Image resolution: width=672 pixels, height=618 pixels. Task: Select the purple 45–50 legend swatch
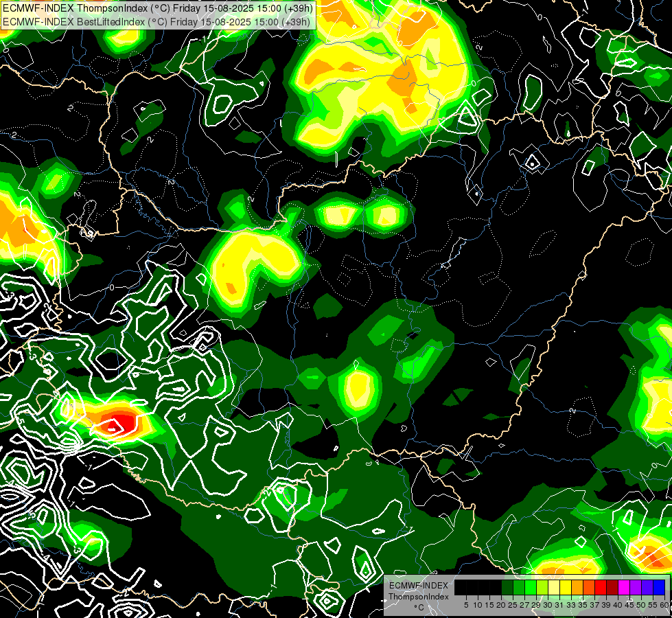coord(636,587)
